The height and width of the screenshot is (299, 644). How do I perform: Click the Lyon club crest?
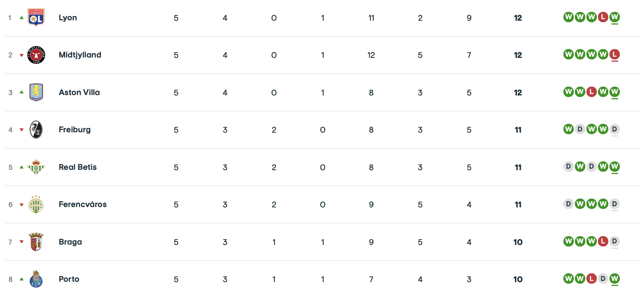36,18
